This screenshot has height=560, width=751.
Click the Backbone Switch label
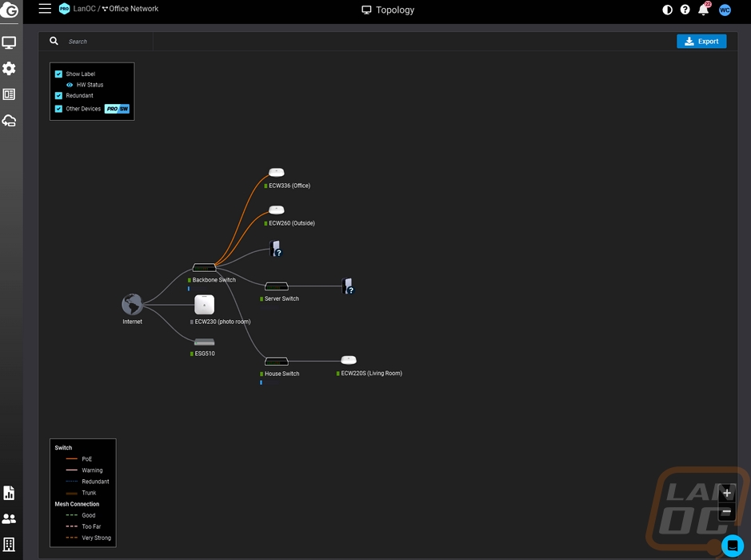[214, 280]
